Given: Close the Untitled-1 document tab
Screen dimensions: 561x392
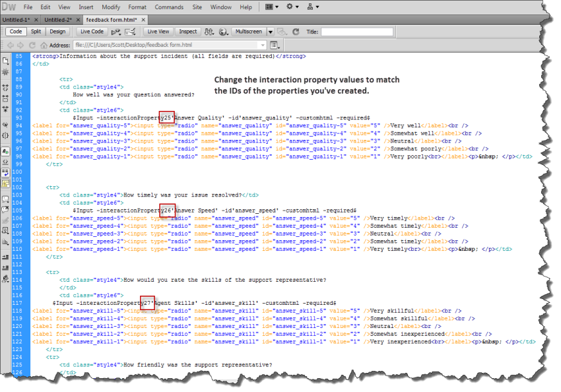Looking at the screenshot, I should pyautogui.click(x=36, y=20).
